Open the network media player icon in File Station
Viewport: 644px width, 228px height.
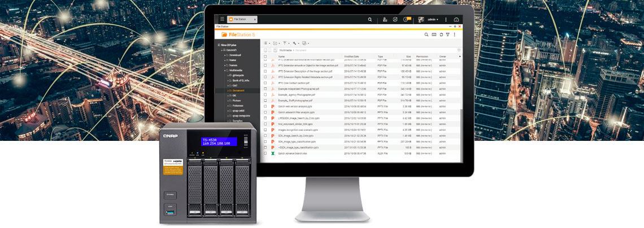(x=434, y=35)
